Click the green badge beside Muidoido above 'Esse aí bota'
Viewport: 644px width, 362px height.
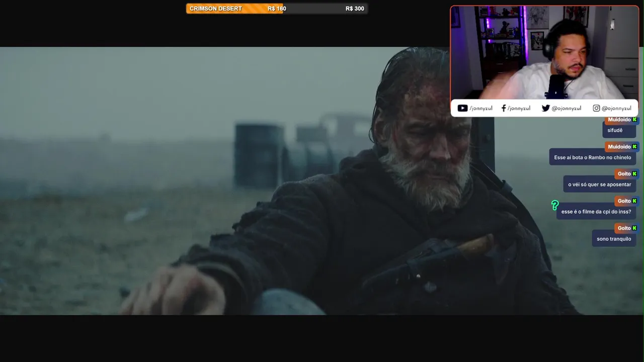635,147
